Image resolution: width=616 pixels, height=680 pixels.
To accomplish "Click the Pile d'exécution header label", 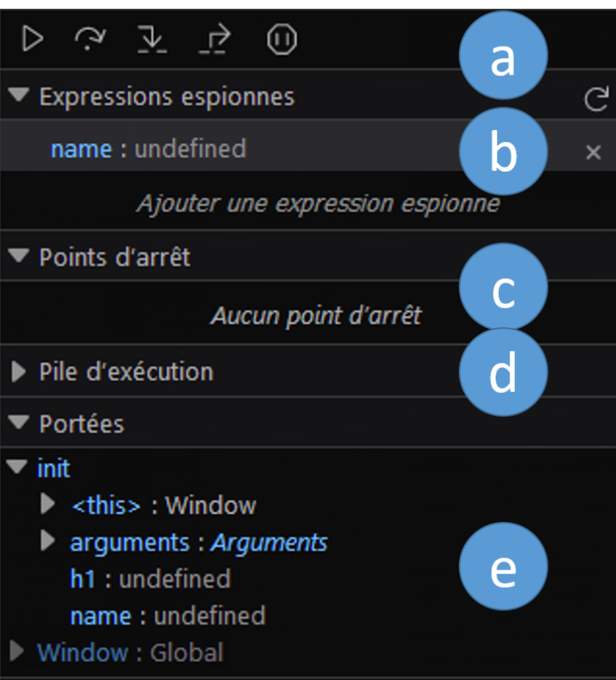I will 126,371.
